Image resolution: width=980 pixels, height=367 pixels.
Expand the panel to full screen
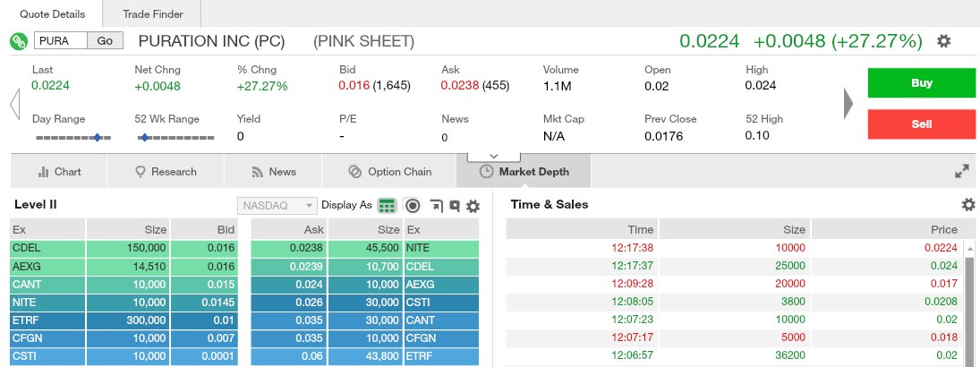pos(962,171)
